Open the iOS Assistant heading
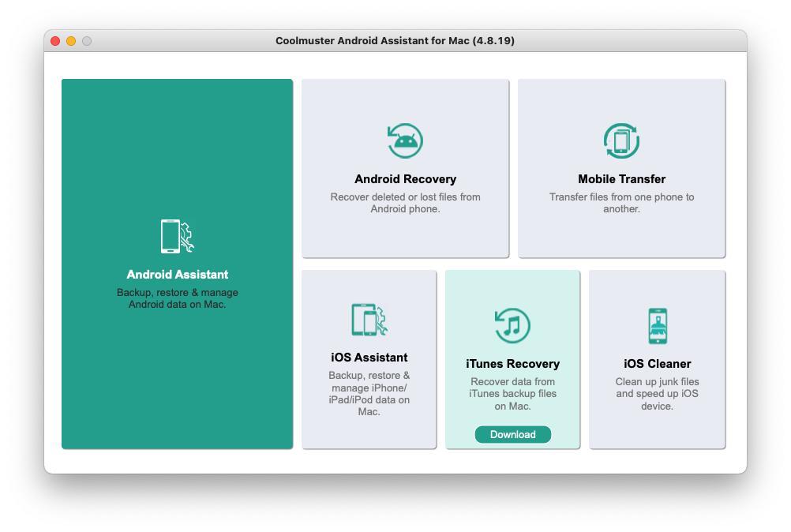The width and height of the screenshot is (791, 532). [x=369, y=357]
